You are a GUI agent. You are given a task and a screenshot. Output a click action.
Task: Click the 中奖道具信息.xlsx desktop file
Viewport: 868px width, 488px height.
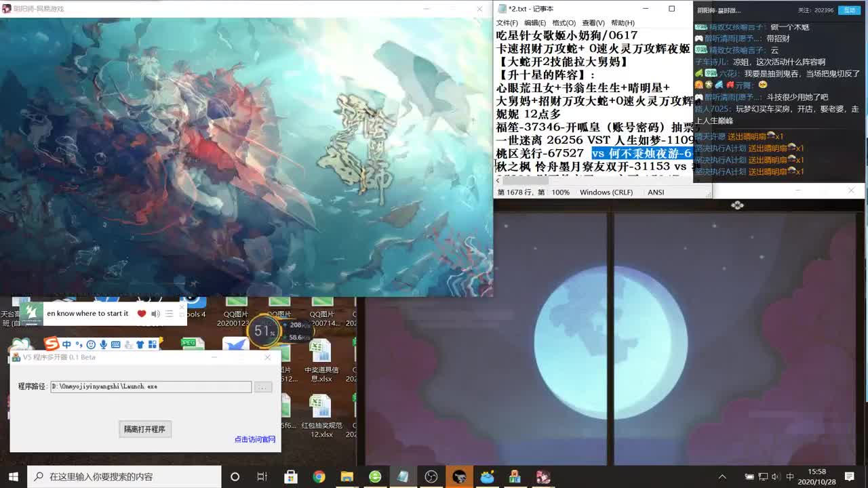(x=321, y=361)
